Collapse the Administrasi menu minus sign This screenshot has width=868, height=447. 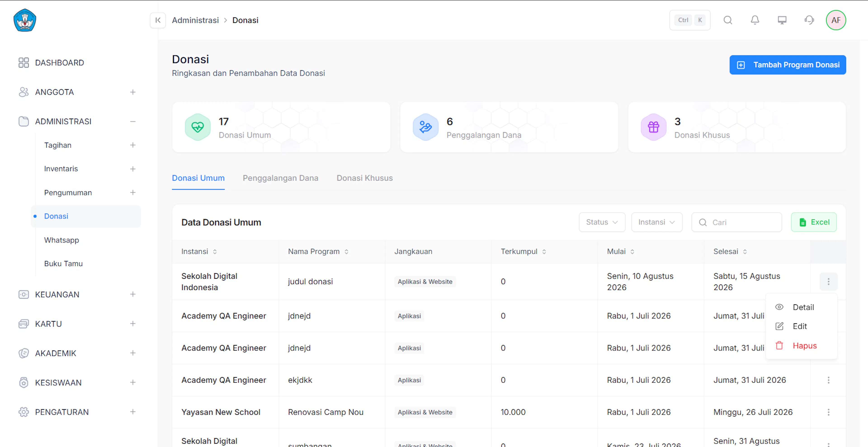pos(133,121)
